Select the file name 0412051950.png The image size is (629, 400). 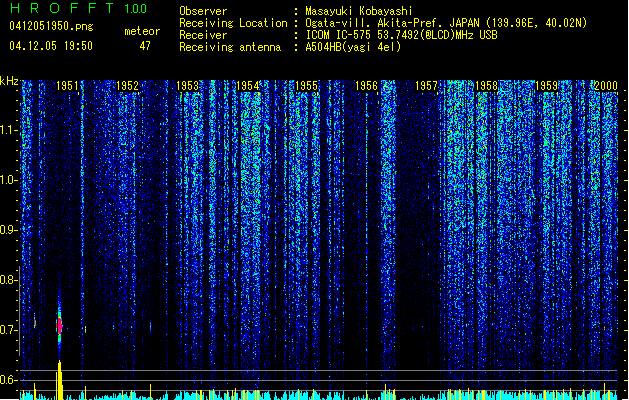tap(51, 26)
